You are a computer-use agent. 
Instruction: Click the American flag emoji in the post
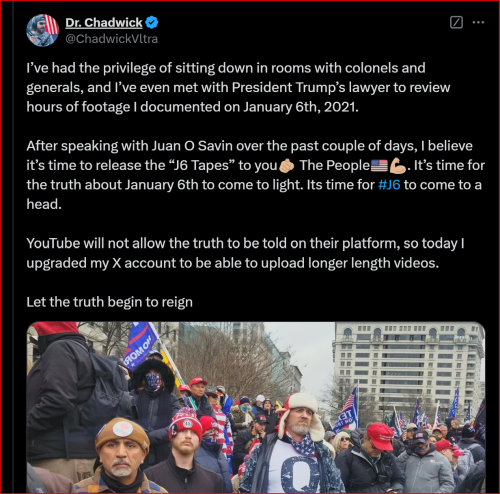pyautogui.click(x=379, y=166)
